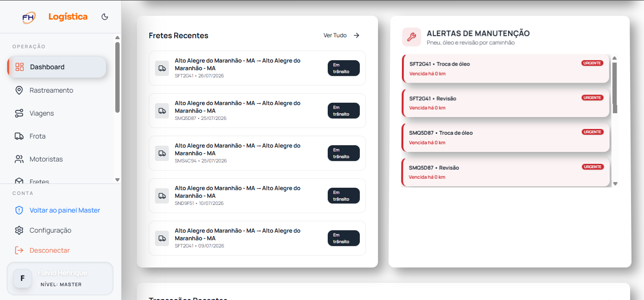
Task: Click URGENTE badge on SMQ5D87 Troca de óleo
Action: tap(592, 132)
